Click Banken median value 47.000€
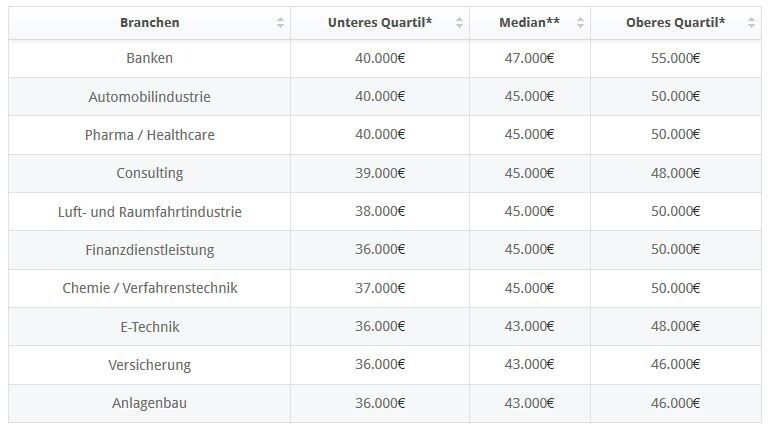The image size is (774, 428). 530,58
